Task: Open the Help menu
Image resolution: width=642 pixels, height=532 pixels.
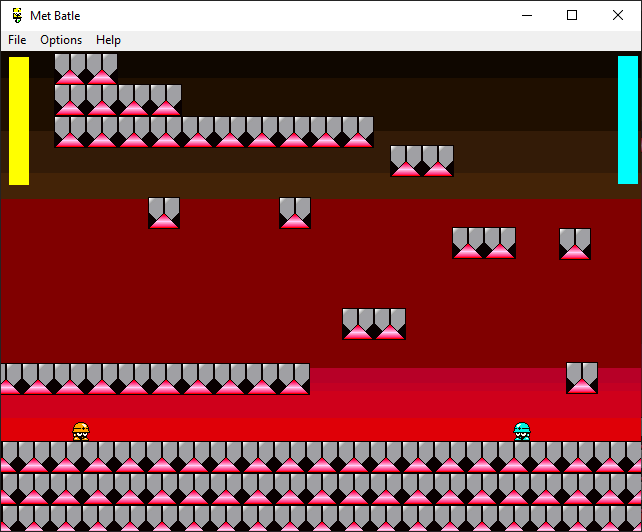Action: 109,40
